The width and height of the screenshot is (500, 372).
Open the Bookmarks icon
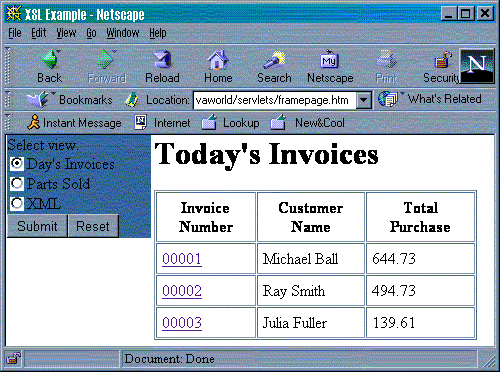(38, 99)
